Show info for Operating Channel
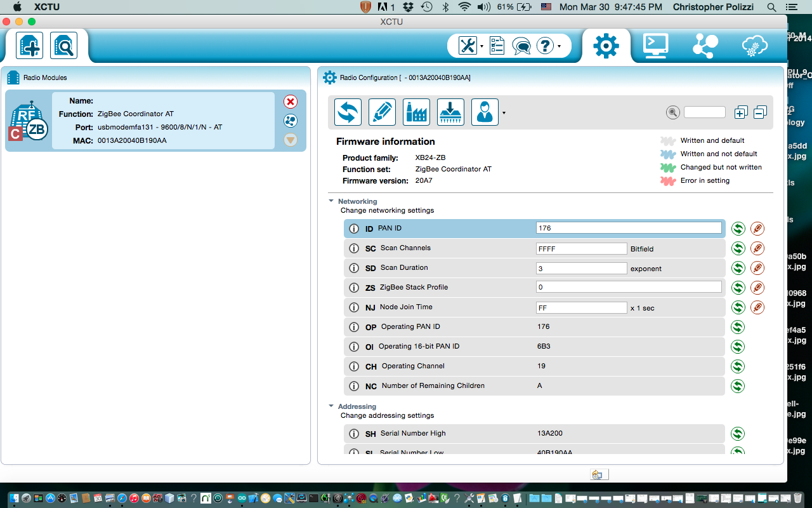 354,366
